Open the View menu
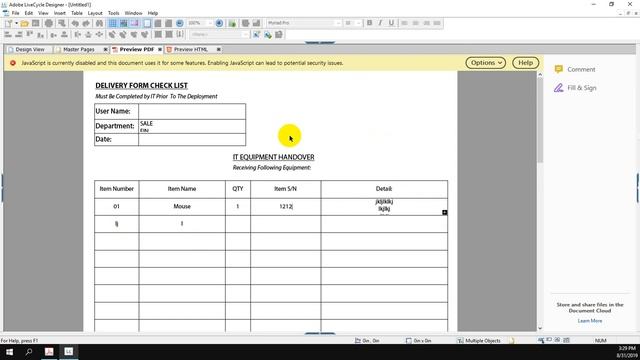 coord(43,13)
